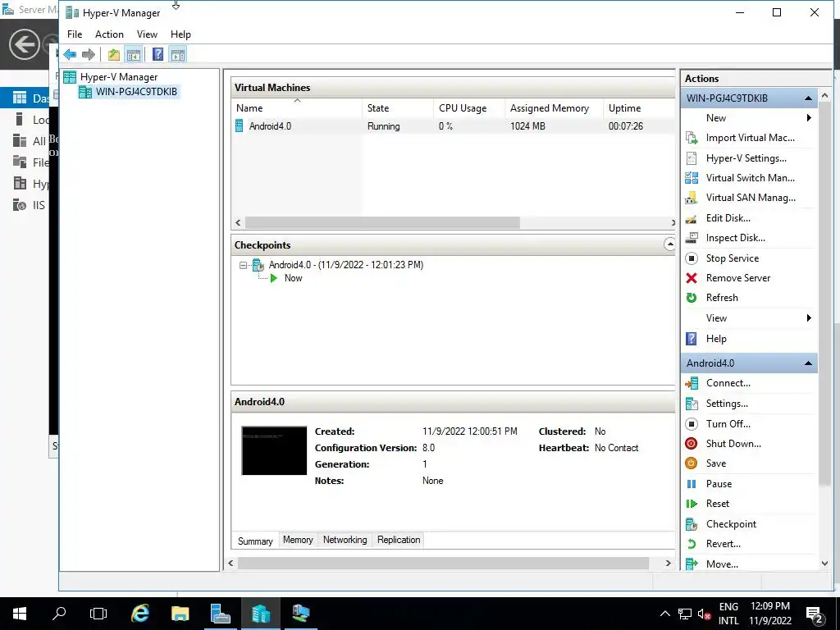Viewport: 840px width, 630px height.
Task: Click Remove Server red X action
Action: pos(692,278)
